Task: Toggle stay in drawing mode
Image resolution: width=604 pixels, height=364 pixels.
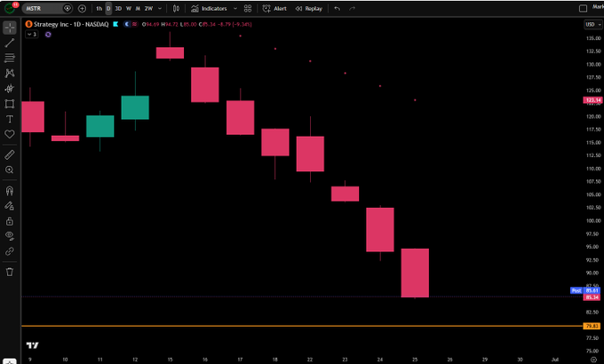Action: (x=10, y=206)
